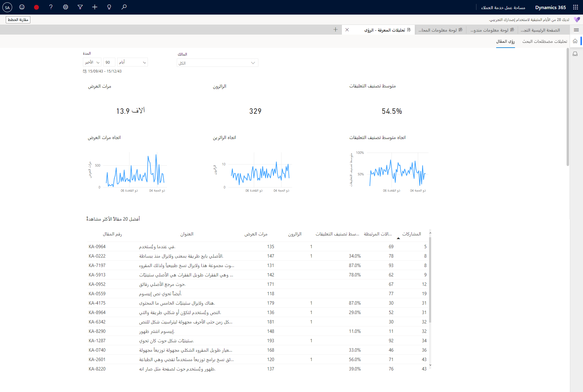Open the Dynamics 365 app launcher grid

(575, 7)
